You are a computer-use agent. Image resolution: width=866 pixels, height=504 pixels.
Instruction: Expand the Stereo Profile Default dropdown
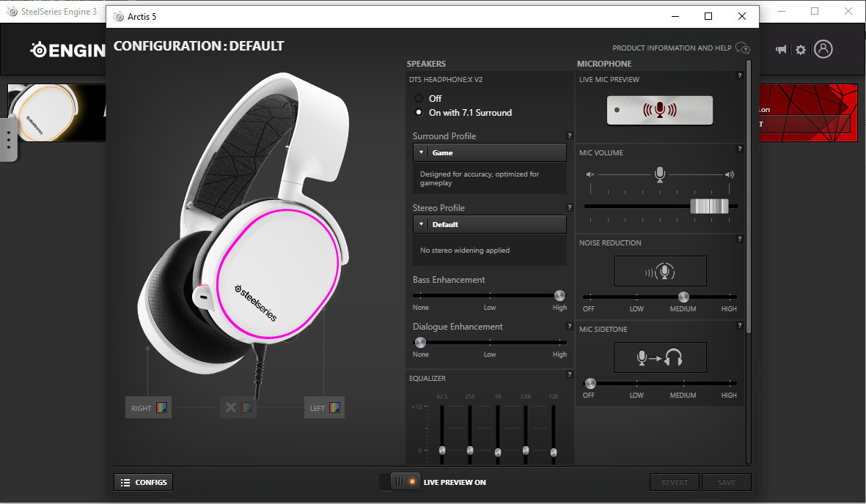coord(489,224)
